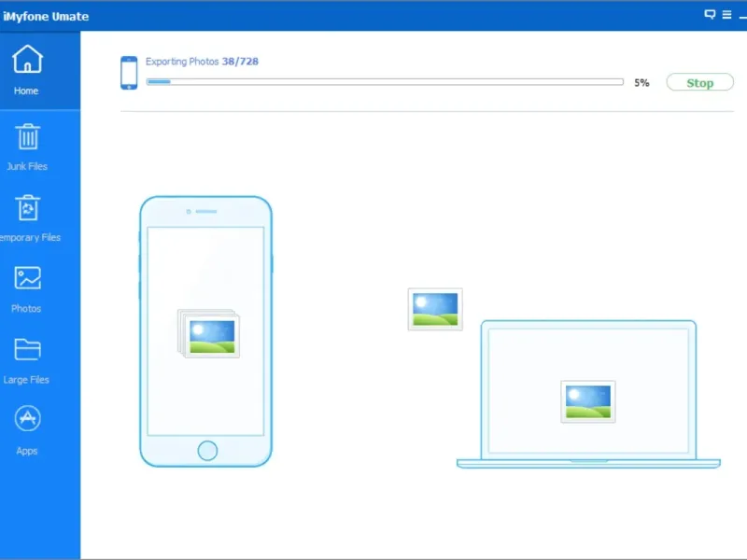747x560 pixels.
Task: Click the small phone device icon
Action: (x=129, y=73)
